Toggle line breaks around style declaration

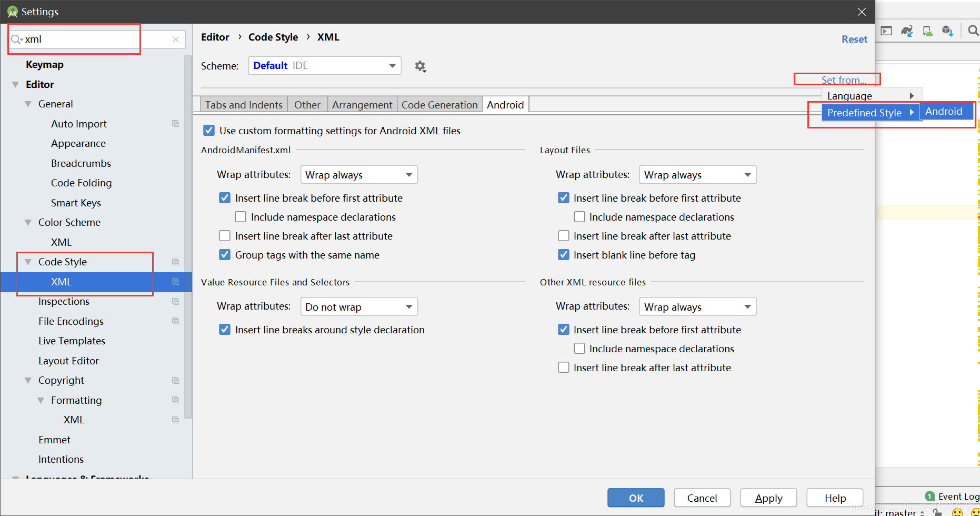[225, 330]
